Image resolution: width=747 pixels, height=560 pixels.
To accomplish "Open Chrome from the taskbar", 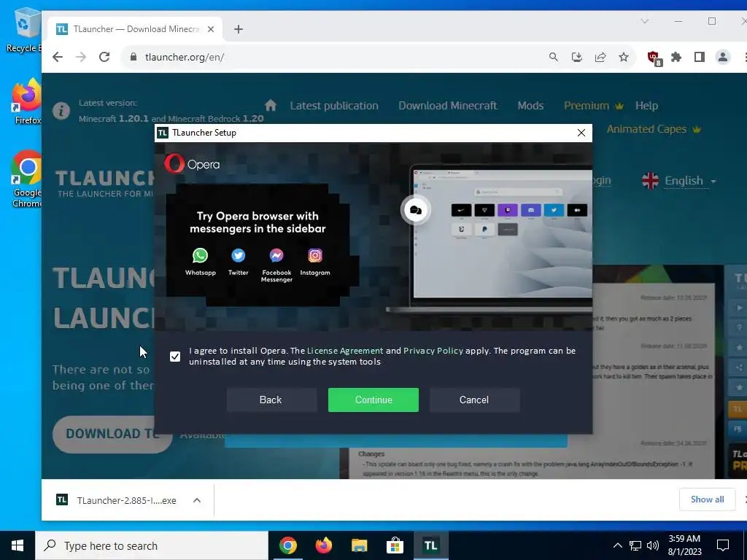I will pos(287,545).
